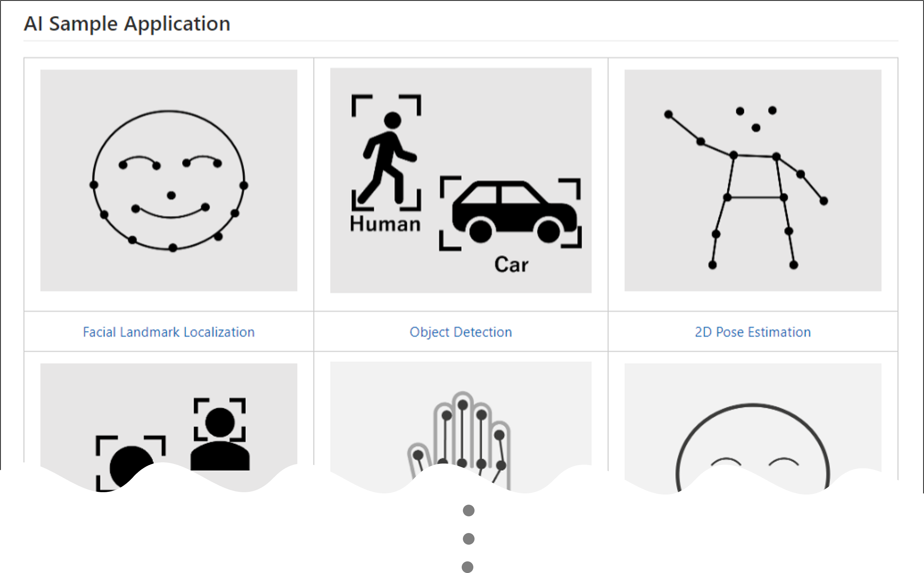Open the Facial Landmark Localization face thumbnail
Screen dimensions: 924x573
click(x=169, y=180)
